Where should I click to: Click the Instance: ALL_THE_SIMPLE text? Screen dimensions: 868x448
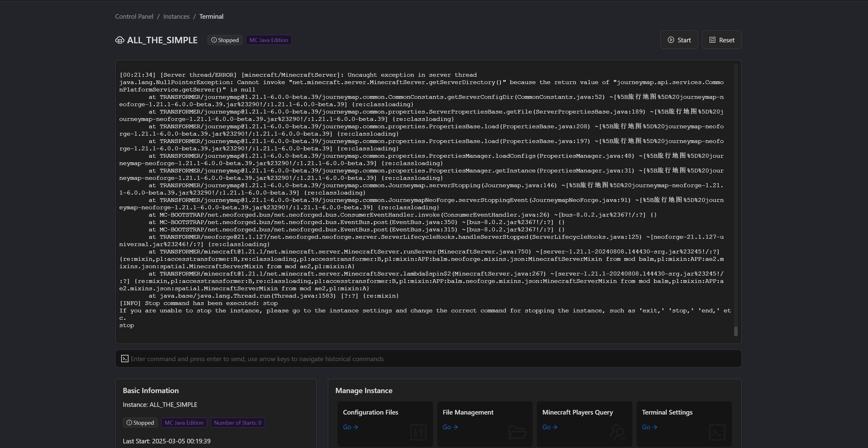coord(160,404)
